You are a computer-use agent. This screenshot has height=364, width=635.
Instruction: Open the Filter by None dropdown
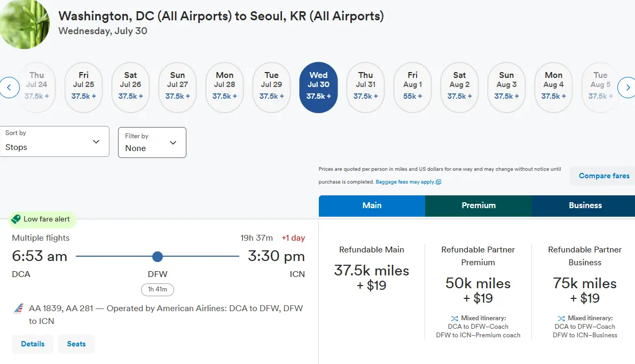[x=152, y=143]
